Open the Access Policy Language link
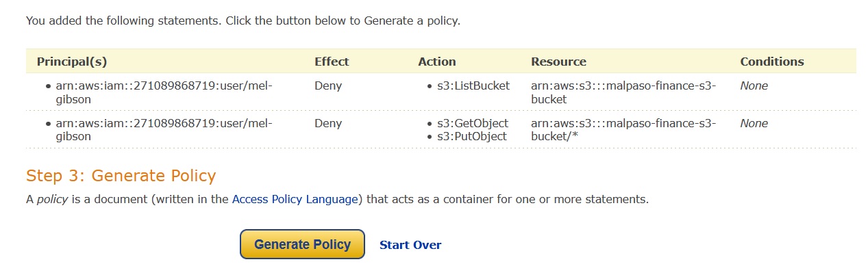 click(x=295, y=200)
